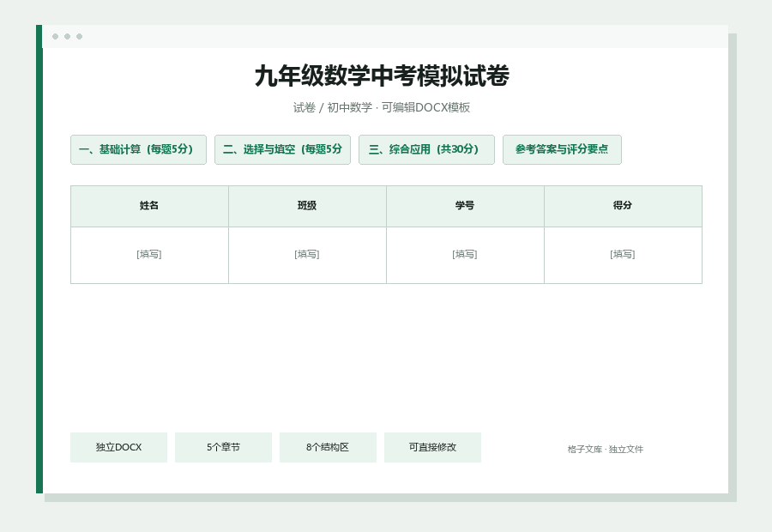This screenshot has width=772, height=532.
Task: Open 参考答案与评分要点 section
Action: pos(562,150)
